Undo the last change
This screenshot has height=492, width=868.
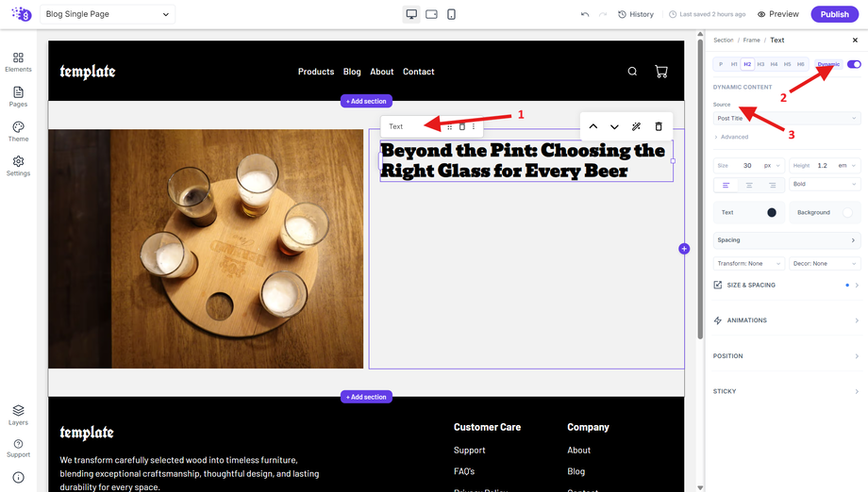pos(585,14)
